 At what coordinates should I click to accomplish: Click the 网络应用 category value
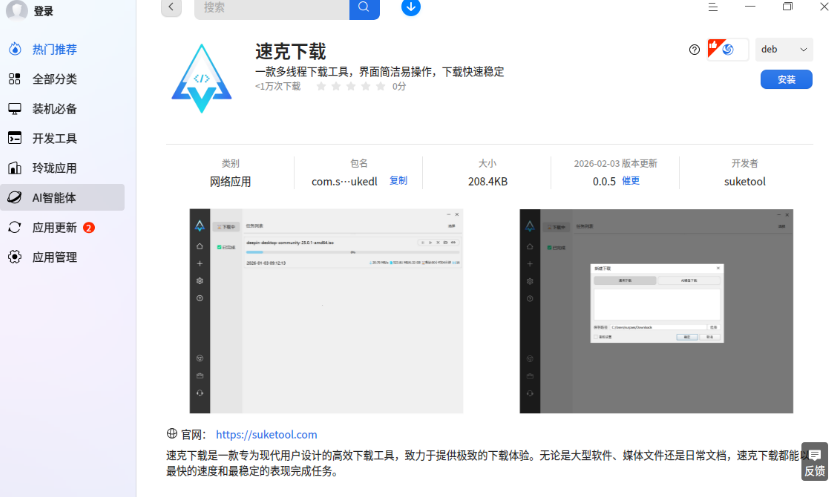point(230,182)
